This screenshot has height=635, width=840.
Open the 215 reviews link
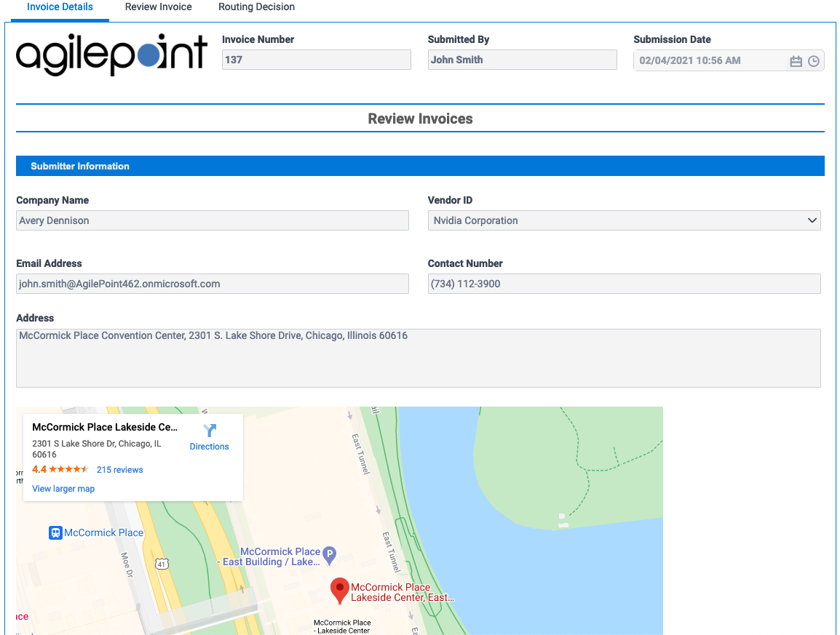click(120, 470)
